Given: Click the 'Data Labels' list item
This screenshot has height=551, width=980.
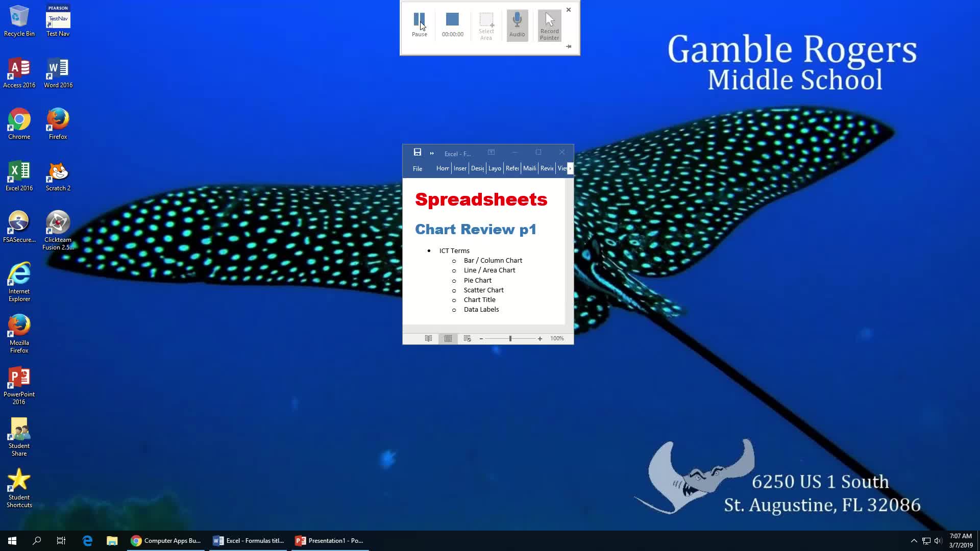Looking at the screenshot, I should pos(481,310).
